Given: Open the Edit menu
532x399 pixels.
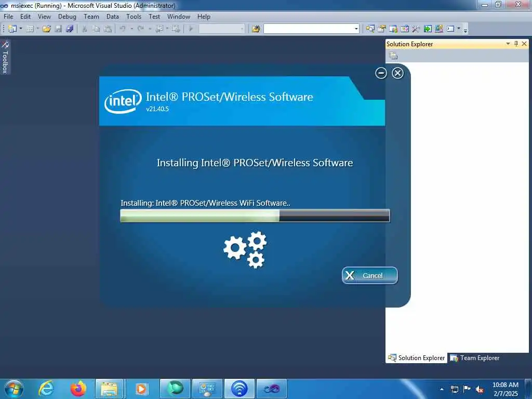Looking at the screenshot, I should (x=25, y=17).
